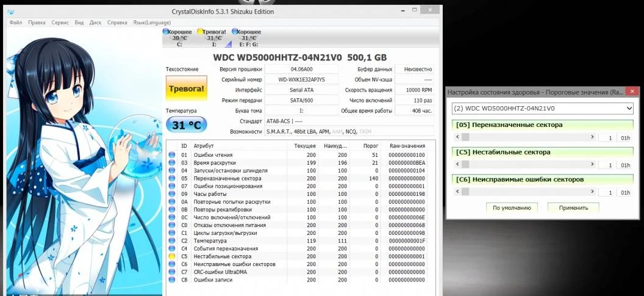The height and width of the screenshot is (296, 644).
Task: Close the threshold settings dialog
Action: click(632, 92)
